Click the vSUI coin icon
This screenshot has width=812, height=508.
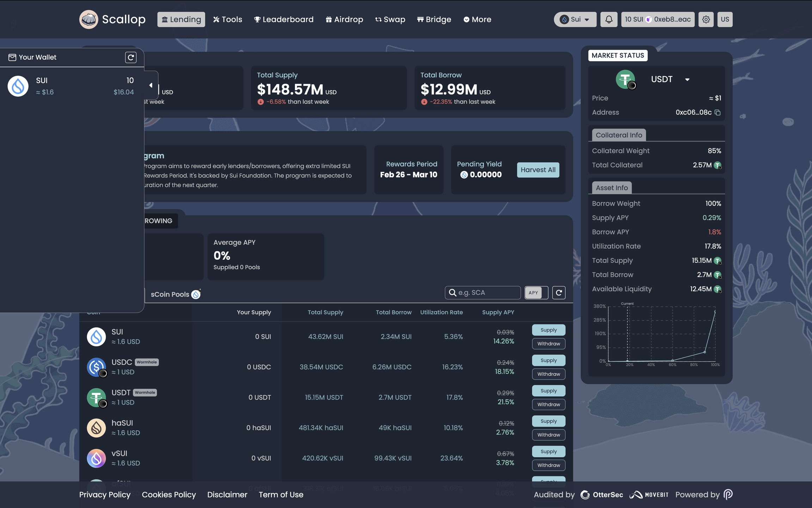pos(96,458)
